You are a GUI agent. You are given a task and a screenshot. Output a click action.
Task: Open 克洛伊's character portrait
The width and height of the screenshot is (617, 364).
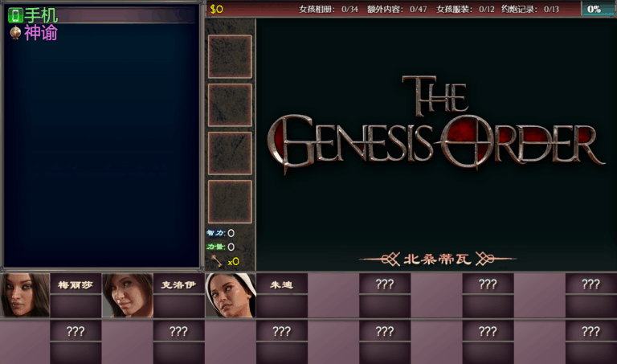point(128,295)
